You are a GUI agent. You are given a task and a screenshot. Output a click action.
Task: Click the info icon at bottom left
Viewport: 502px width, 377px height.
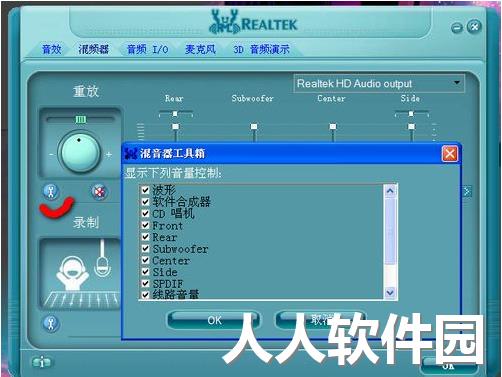point(42,362)
